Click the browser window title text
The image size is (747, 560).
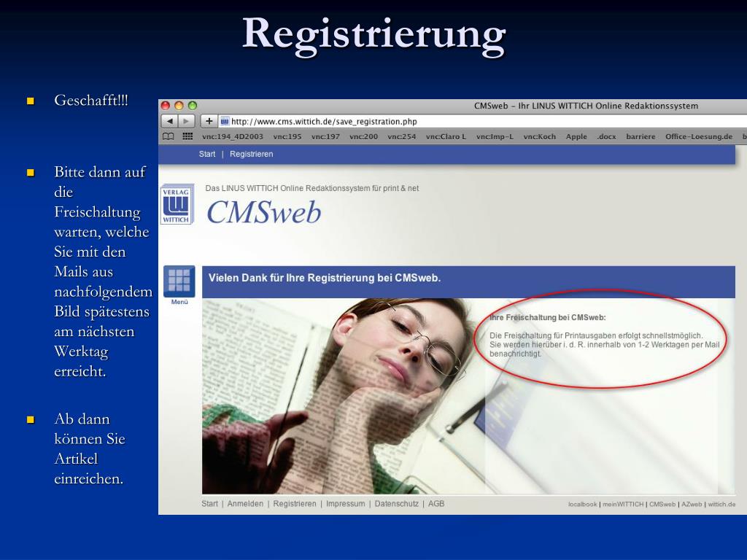586,106
